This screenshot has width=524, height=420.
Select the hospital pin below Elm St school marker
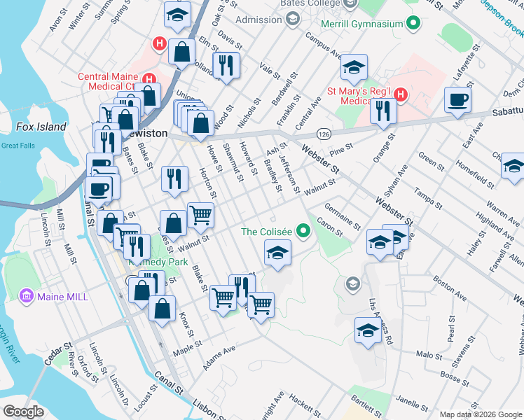point(160,44)
